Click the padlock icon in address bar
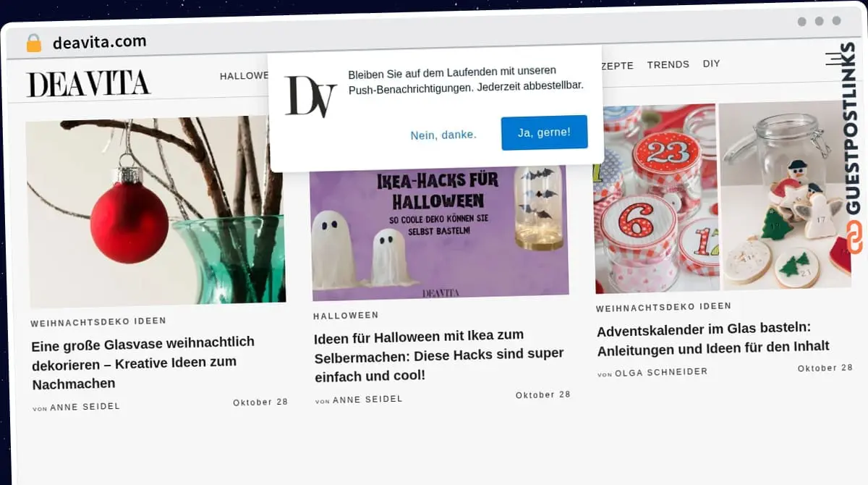The width and height of the screenshot is (868, 485). coord(34,43)
